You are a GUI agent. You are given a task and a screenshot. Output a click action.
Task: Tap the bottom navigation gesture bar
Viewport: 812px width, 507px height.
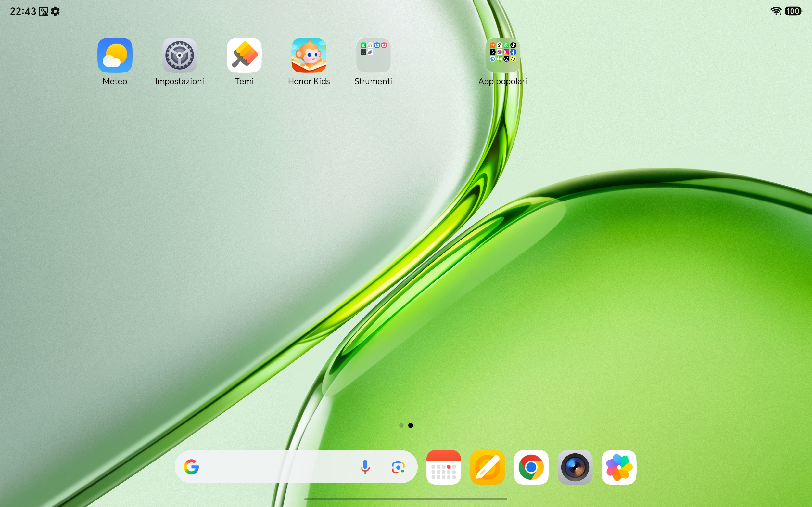point(405,499)
